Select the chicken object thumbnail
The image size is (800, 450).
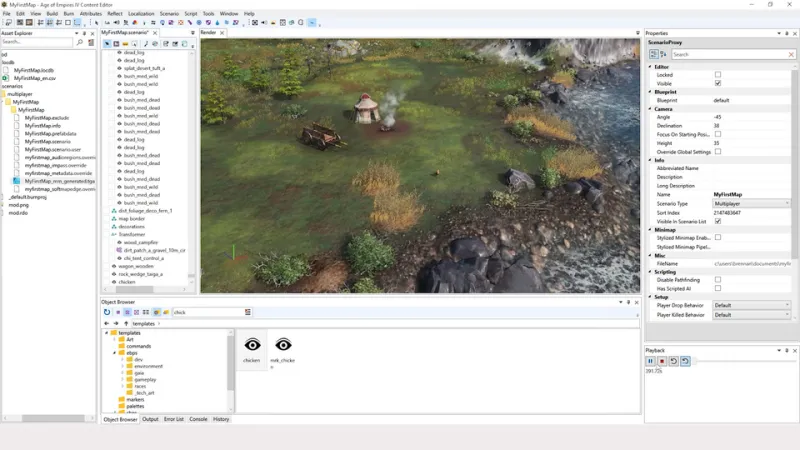(x=252, y=349)
